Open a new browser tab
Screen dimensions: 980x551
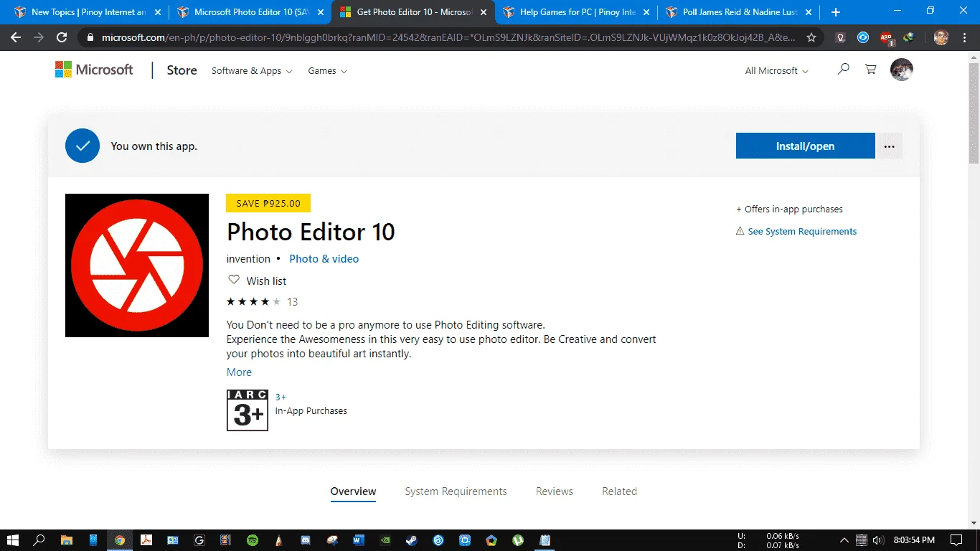coord(836,12)
